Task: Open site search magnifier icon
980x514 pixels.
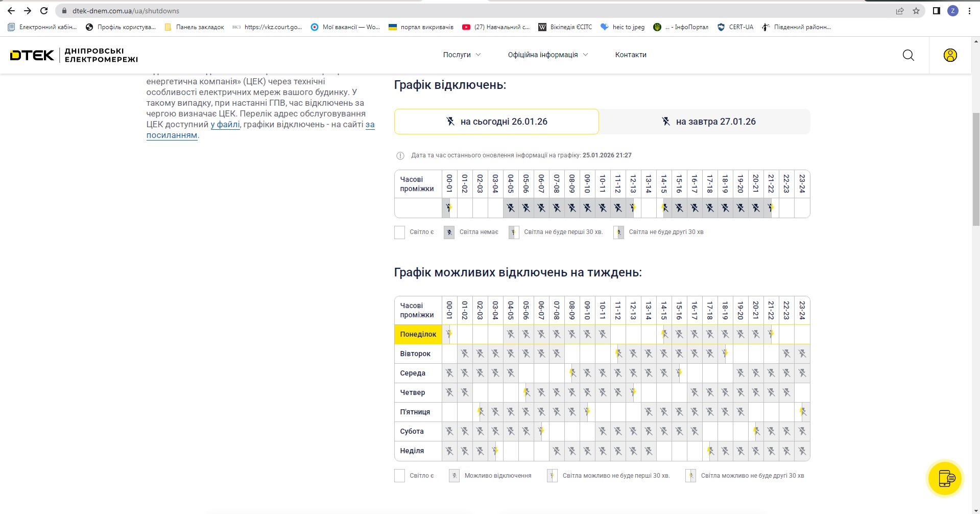Action: point(908,55)
